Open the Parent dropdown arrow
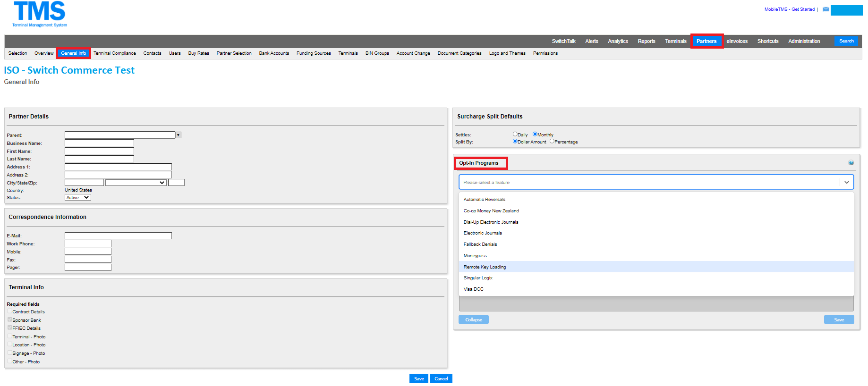The height and width of the screenshot is (386, 868). pos(178,135)
